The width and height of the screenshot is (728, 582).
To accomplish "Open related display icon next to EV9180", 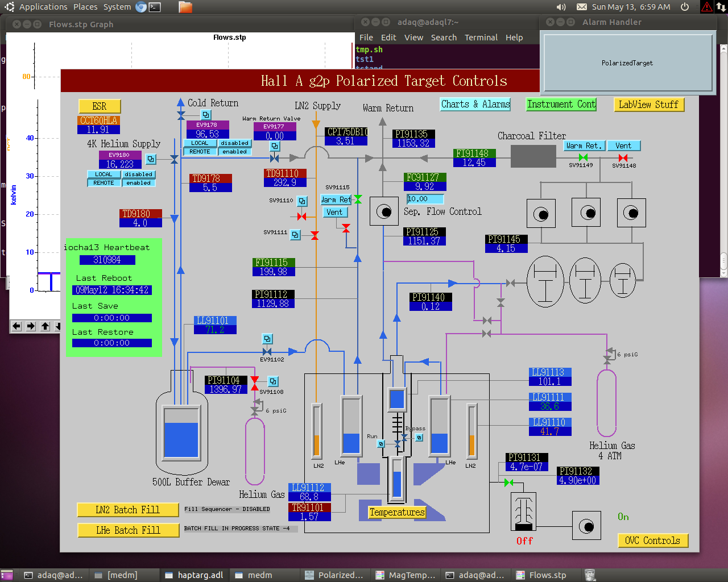I will click(x=151, y=159).
